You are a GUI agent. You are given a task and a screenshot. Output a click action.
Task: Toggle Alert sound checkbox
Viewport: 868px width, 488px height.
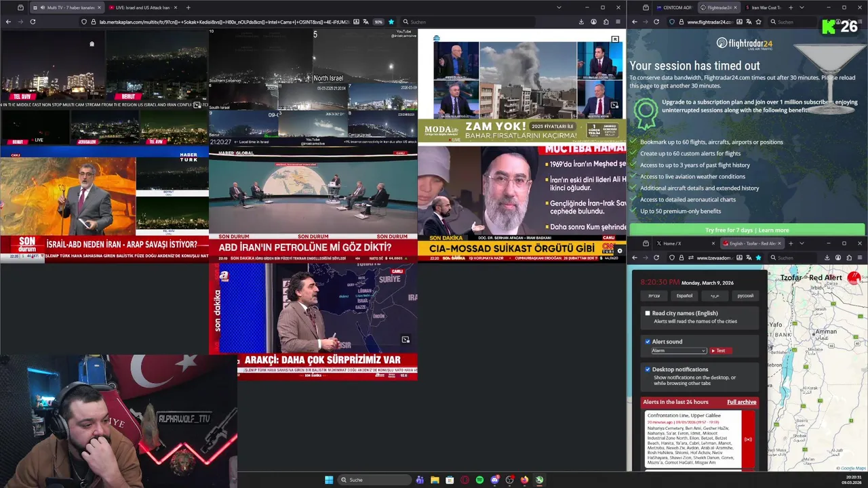pyautogui.click(x=648, y=342)
